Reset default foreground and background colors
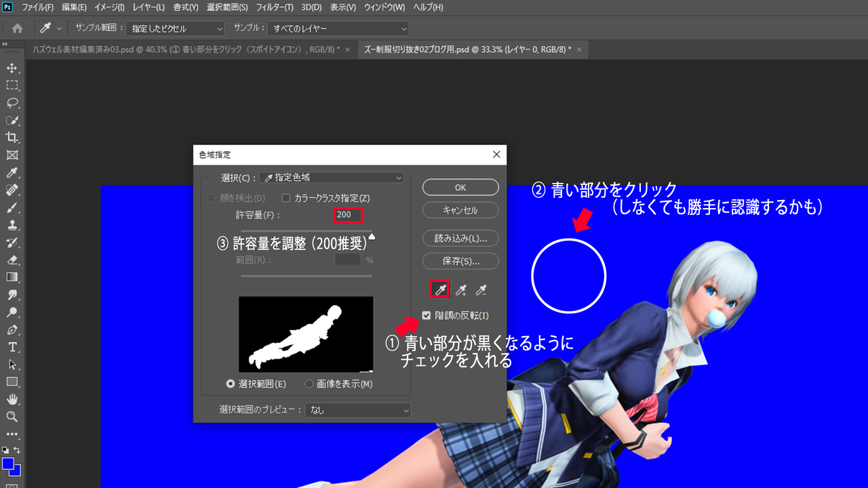Image resolution: width=868 pixels, height=488 pixels. click(5, 450)
